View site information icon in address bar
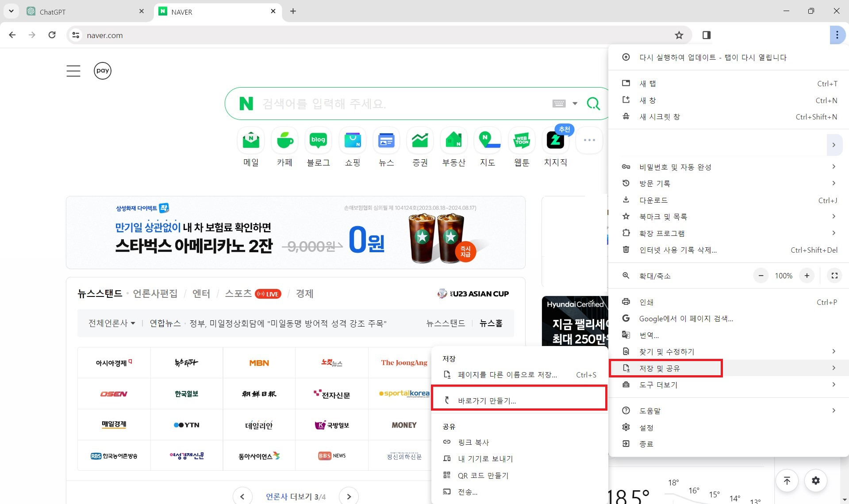This screenshot has width=849, height=504. point(76,35)
